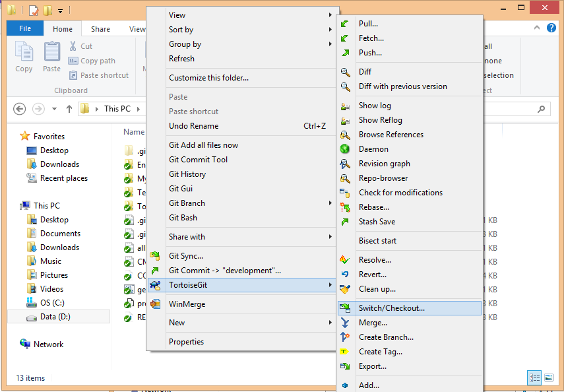Image resolution: width=564 pixels, height=392 pixels.
Task: Select Undo Rename menu entry
Action: pos(241,126)
